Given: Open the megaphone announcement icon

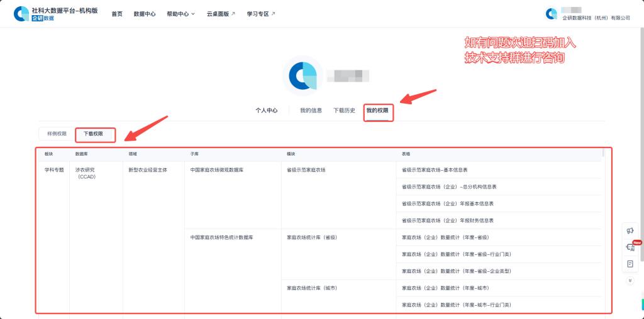Looking at the screenshot, I should [x=630, y=230].
